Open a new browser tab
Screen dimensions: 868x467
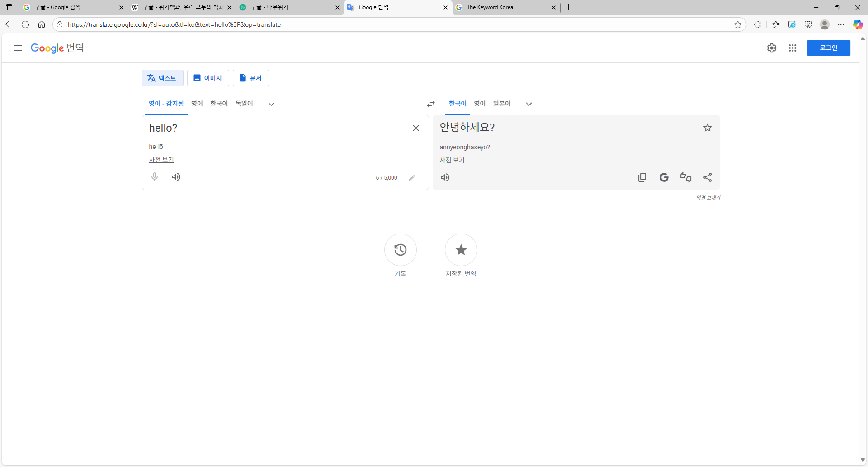(x=569, y=7)
